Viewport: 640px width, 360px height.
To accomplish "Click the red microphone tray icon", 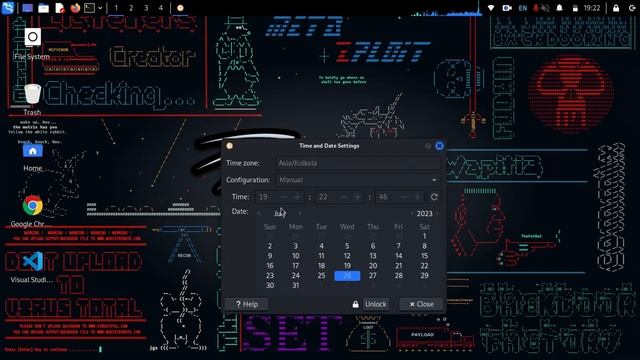I will [536, 8].
